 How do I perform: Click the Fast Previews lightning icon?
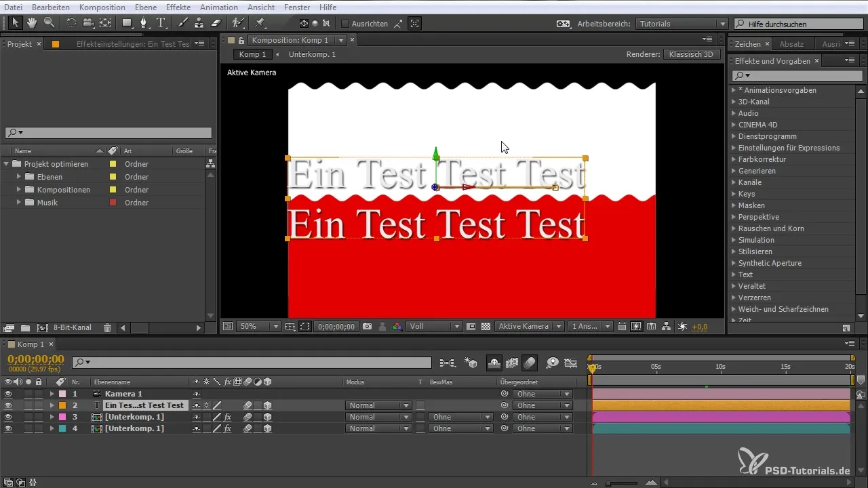(x=636, y=326)
